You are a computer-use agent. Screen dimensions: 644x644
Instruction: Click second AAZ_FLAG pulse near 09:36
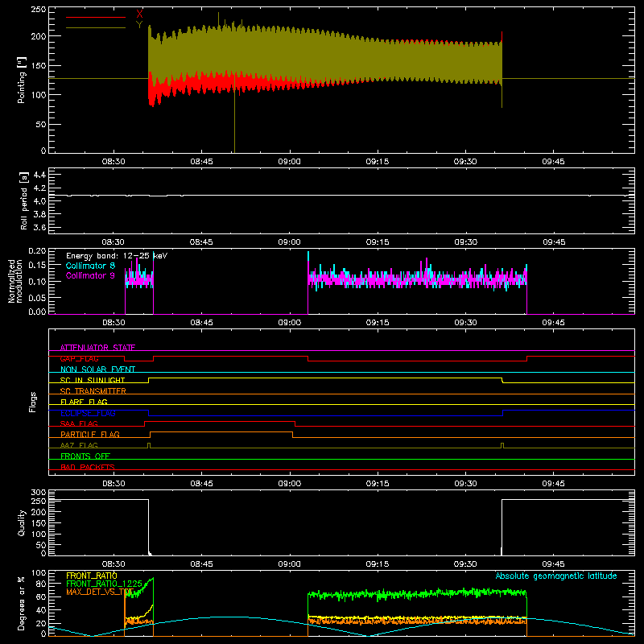[x=502, y=445]
